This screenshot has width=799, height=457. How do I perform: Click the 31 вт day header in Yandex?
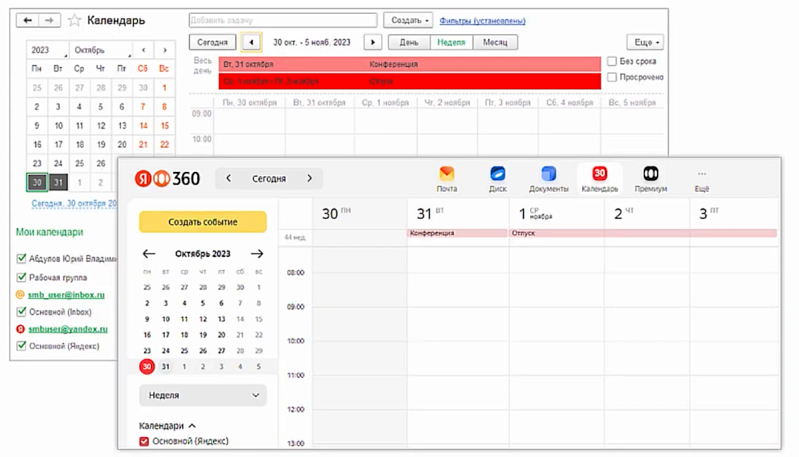[x=432, y=213]
